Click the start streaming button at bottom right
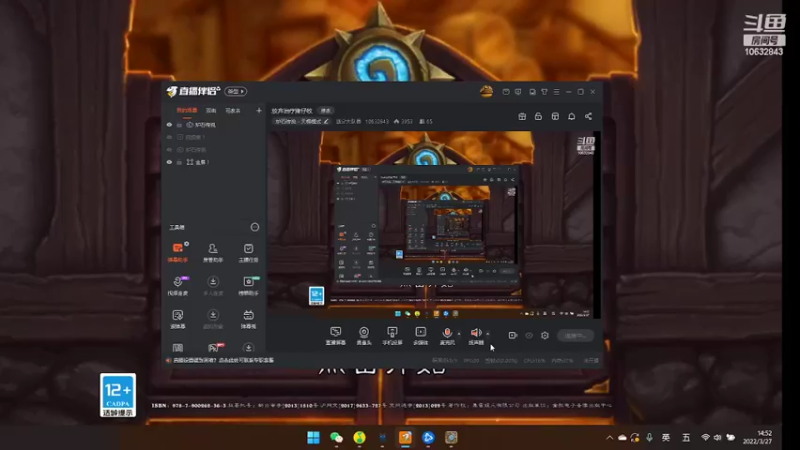Image resolution: width=800 pixels, height=450 pixels. coord(575,336)
